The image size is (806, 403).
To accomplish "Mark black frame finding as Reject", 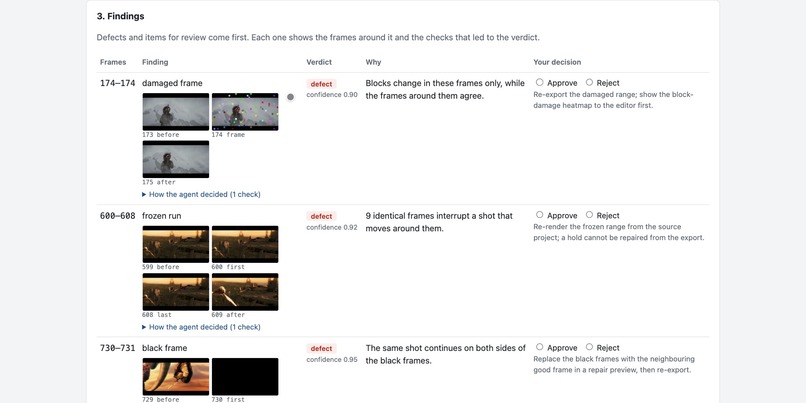I will pyautogui.click(x=589, y=347).
